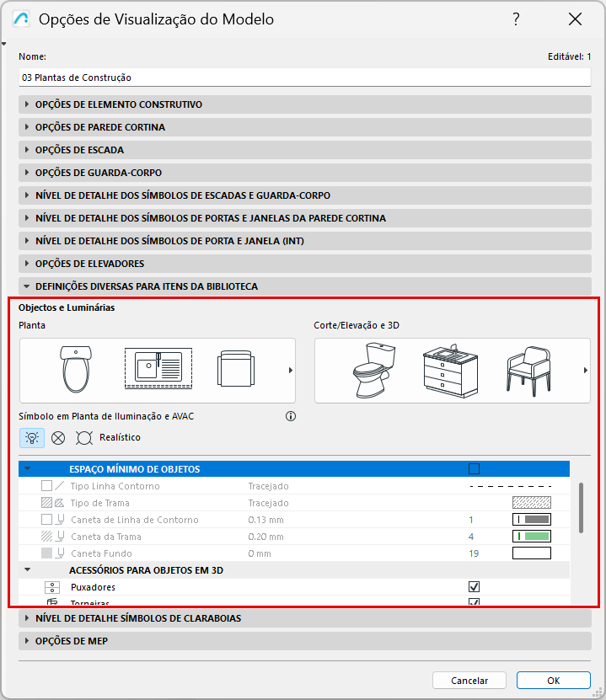Select the 0.20 mm pen width value
The height and width of the screenshot is (700, 606).
tap(265, 537)
